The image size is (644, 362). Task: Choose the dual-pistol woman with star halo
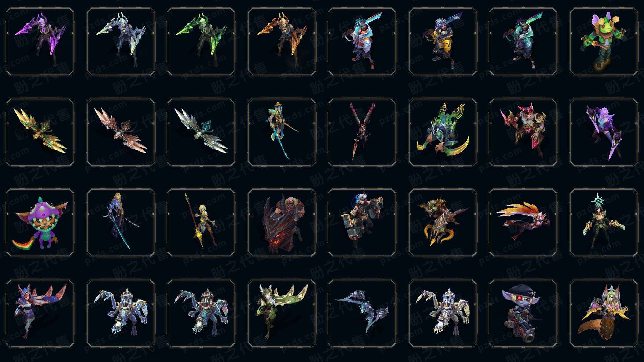coord(604,223)
